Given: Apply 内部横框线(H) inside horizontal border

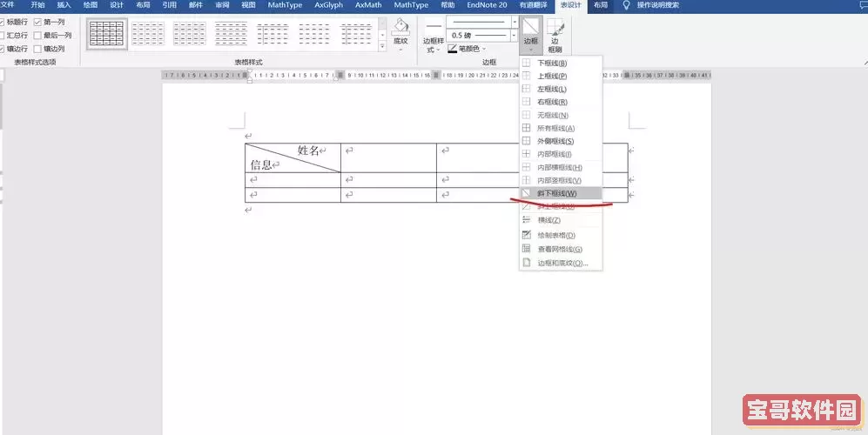Looking at the screenshot, I should click(560, 167).
